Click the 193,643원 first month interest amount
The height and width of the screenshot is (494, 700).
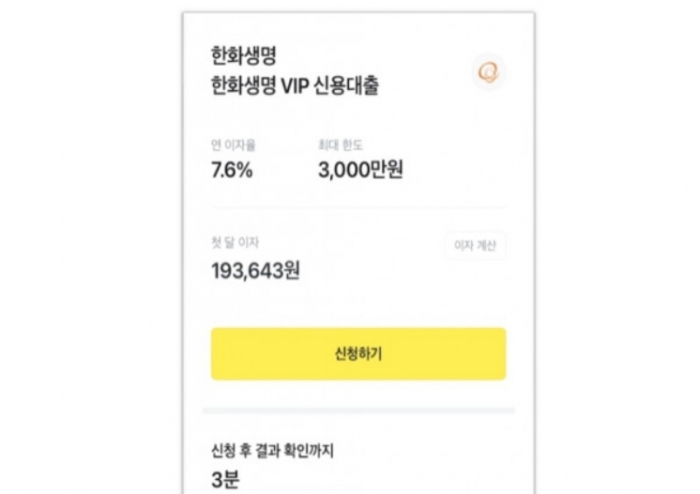(256, 269)
